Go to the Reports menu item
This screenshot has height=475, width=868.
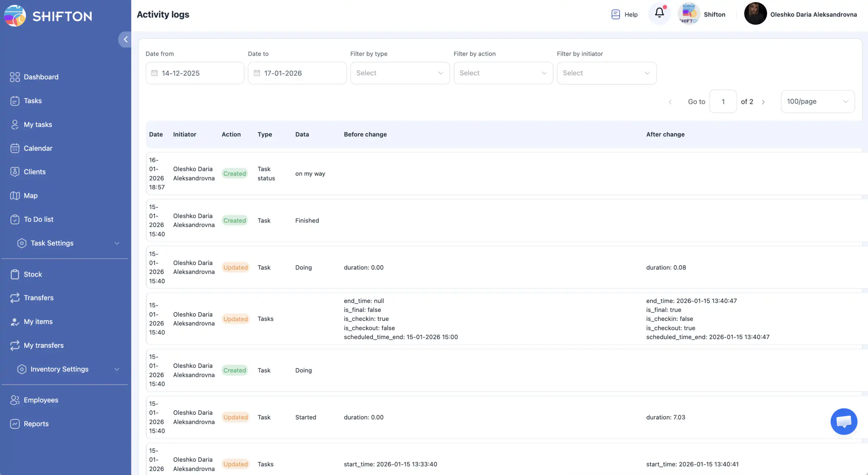click(x=36, y=424)
